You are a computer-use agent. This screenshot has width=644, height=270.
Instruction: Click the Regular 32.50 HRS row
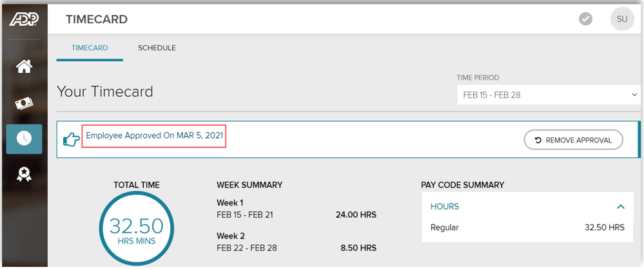(x=527, y=227)
